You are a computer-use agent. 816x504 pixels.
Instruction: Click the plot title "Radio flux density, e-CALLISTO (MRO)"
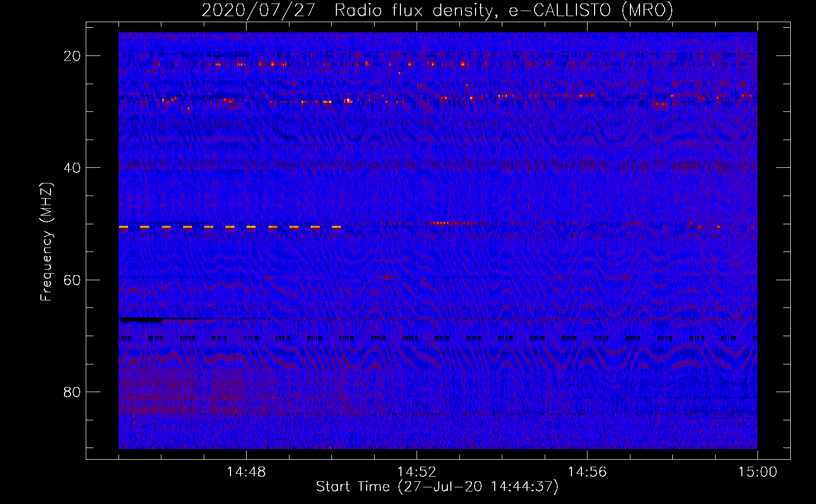(x=503, y=11)
